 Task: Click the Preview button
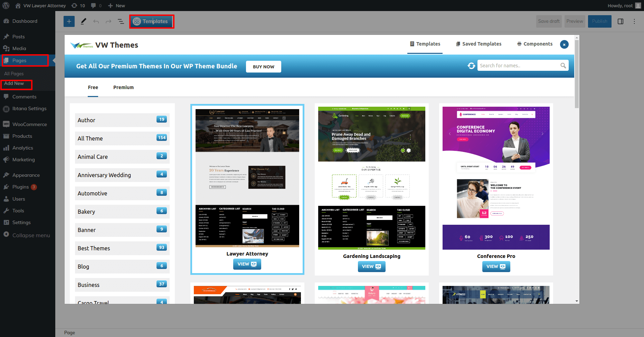tap(575, 21)
